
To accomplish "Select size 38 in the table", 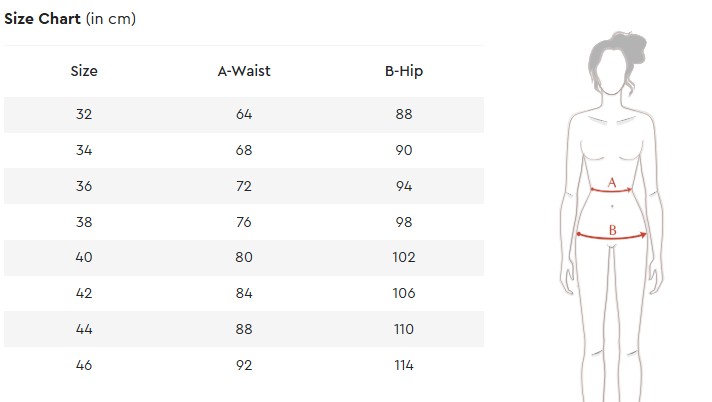I will point(84,221).
